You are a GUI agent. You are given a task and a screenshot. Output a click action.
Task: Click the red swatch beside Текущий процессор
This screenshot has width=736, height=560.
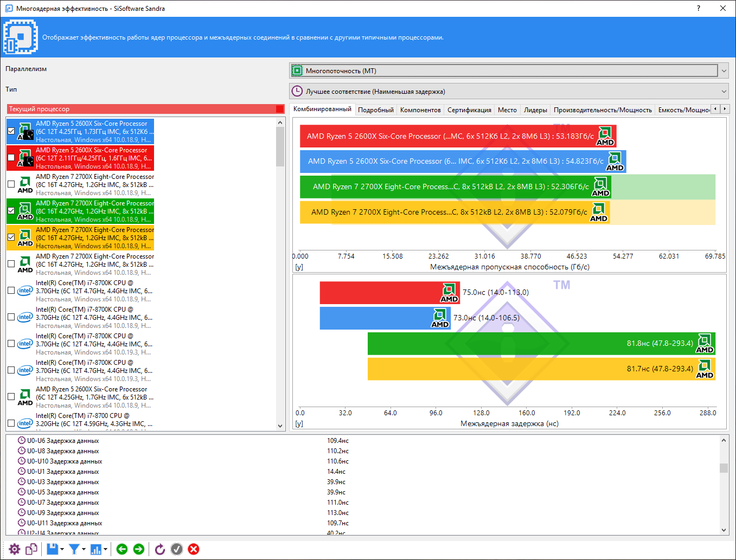point(280,109)
